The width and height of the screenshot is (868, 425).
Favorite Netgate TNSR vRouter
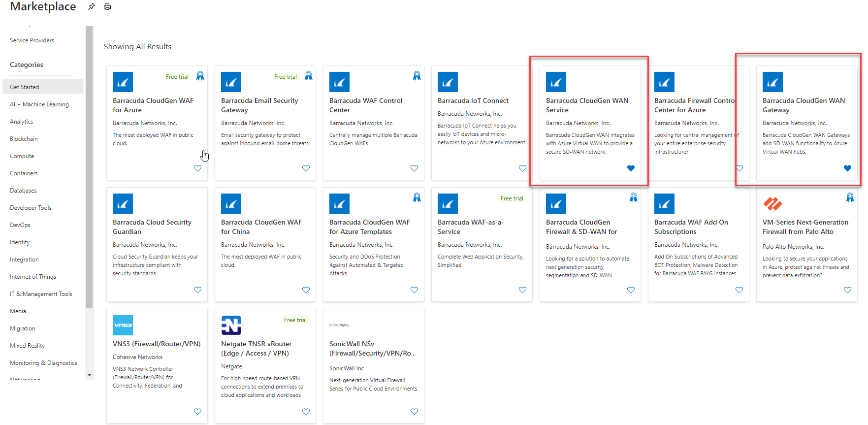pos(306,412)
